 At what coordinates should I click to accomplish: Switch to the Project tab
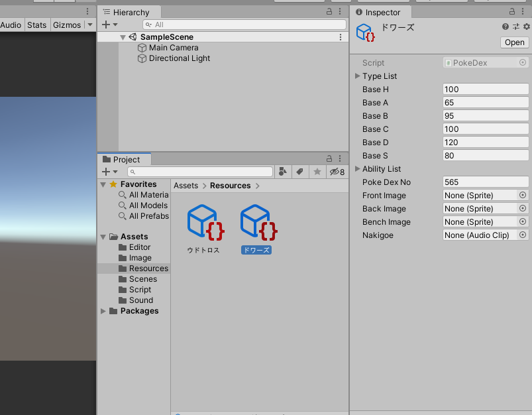[125, 159]
